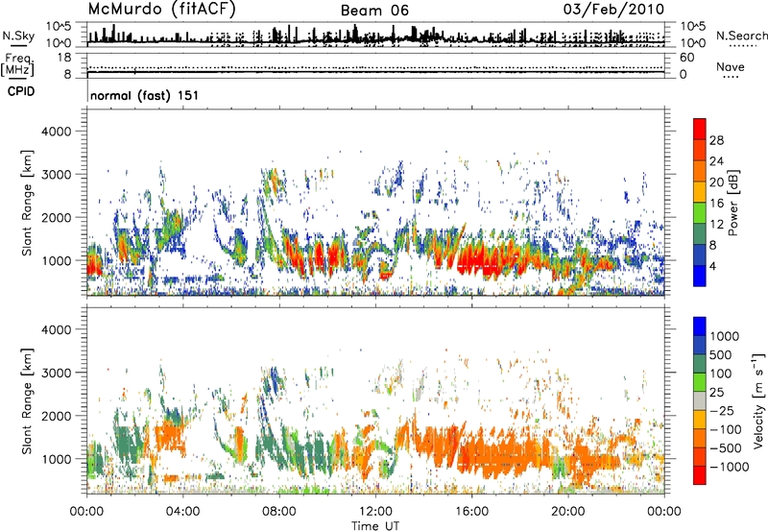Click the velocity panel 'Slant Range [km]' label
Screen dimensions: 768x532
(x=27, y=401)
